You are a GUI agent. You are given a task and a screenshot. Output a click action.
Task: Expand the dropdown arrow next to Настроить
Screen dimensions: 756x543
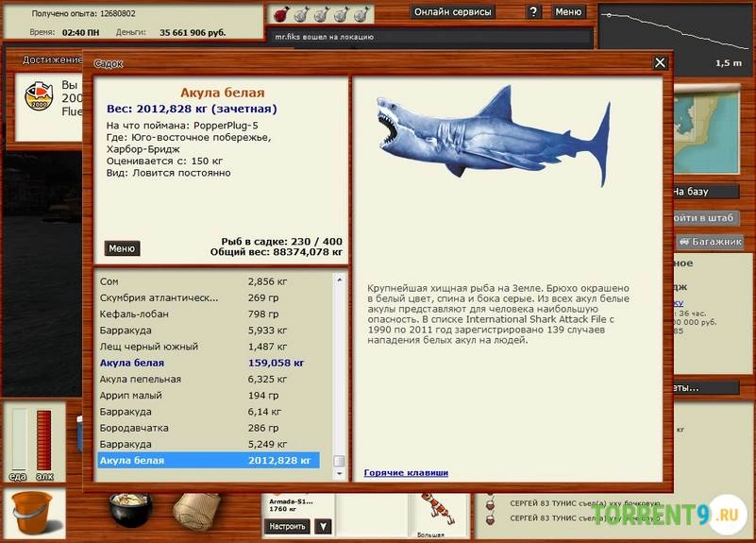pyautogui.click(x=323, y=526)
